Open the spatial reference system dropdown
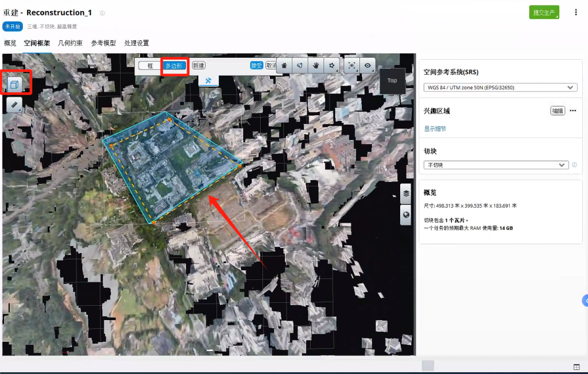This screenshot has width=588, height=374. pyautogui.click(x=500, y=88)
